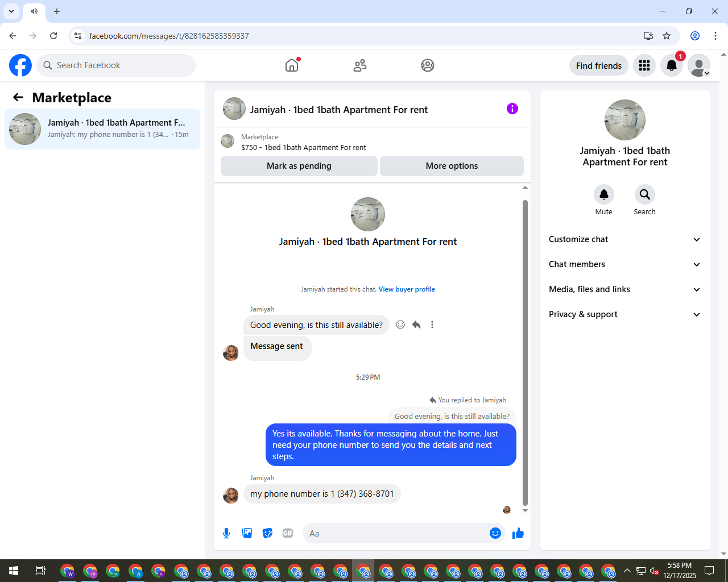Search in conversation magnifier icon

tap(645, 194)
